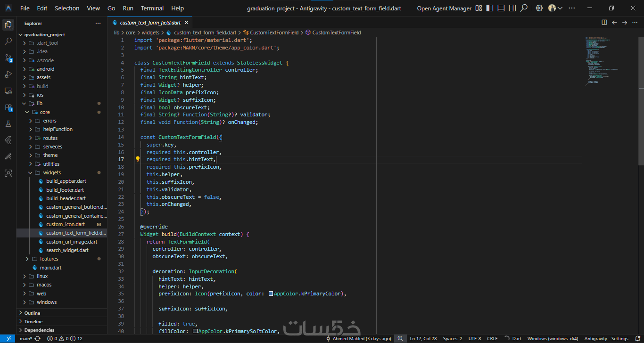Close the custom_text_form_field.dart tab
Screen dimensions: 644x343
click(187, 22)
